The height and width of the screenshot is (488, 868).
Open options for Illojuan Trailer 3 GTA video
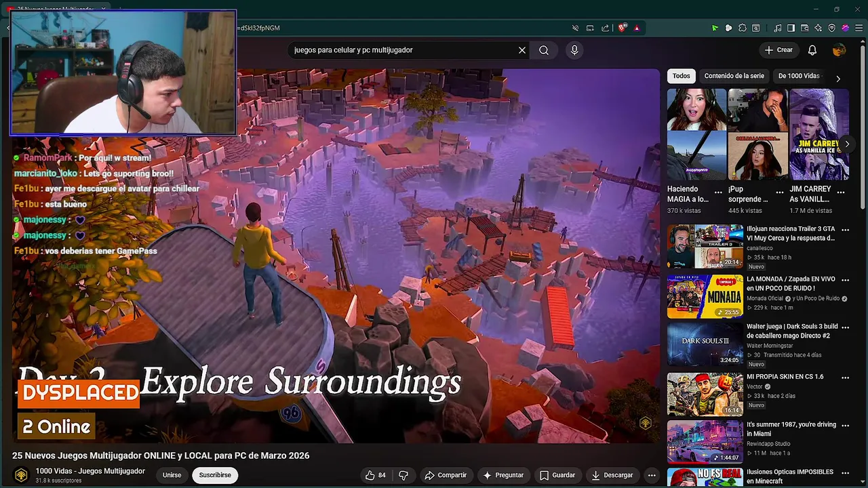click(x=845, y=230)
